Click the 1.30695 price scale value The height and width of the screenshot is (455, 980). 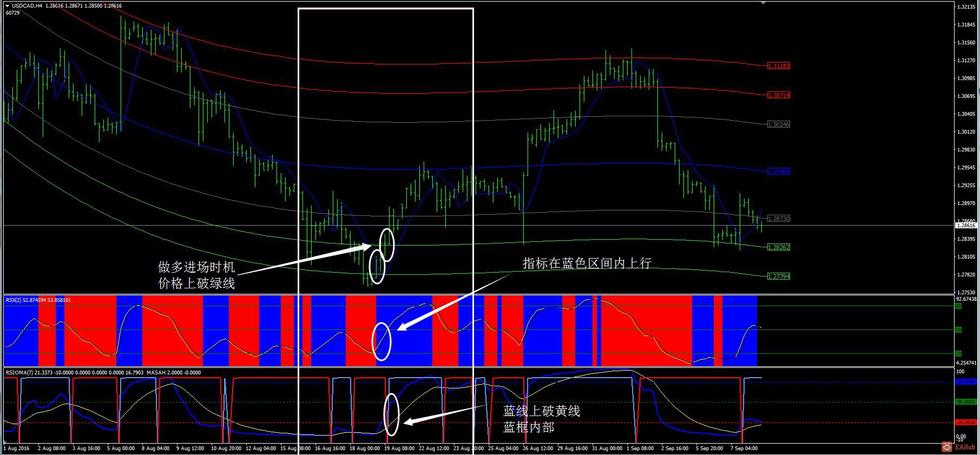[x=966, y=96]
